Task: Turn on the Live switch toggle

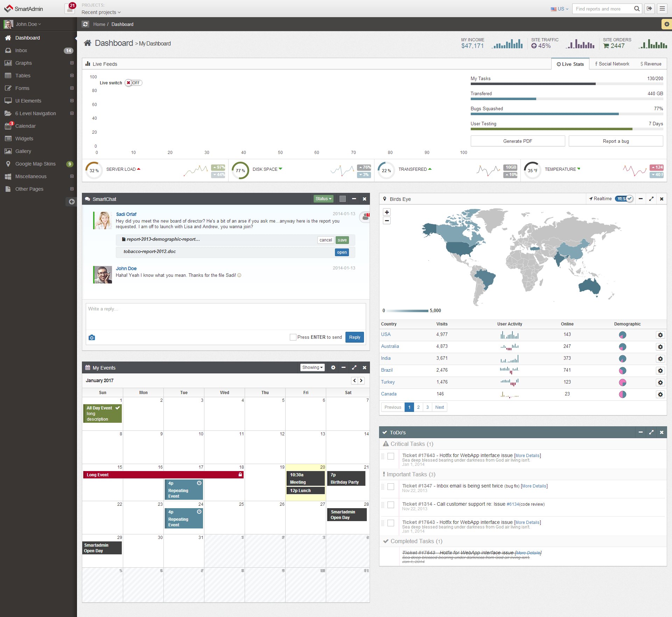Action: pyautogui.click(x=134, y=83)
